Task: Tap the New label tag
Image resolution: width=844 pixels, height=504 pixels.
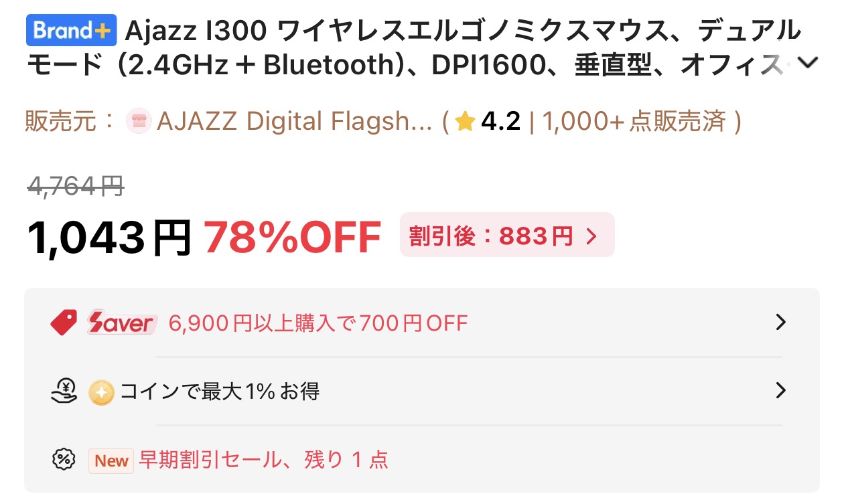Action: [111, 460]
